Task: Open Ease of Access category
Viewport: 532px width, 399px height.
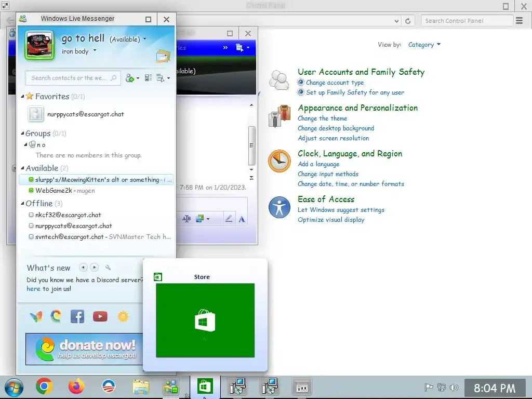Action: coord(326,199)
